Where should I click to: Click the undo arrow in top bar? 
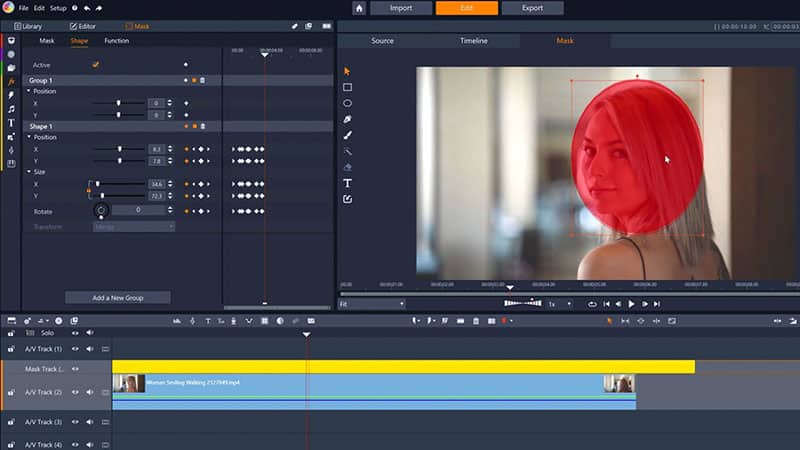point(87,8)
